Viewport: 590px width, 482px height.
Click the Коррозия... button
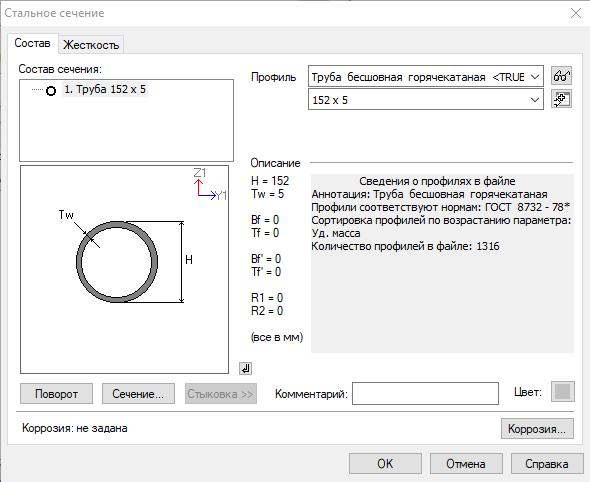(x=537, y=429)
